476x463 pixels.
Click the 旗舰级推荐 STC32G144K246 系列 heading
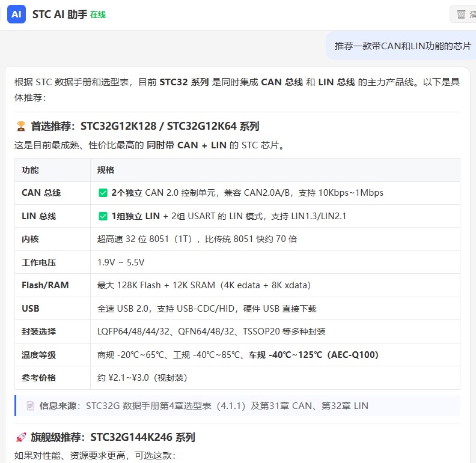tap(113, 437)
